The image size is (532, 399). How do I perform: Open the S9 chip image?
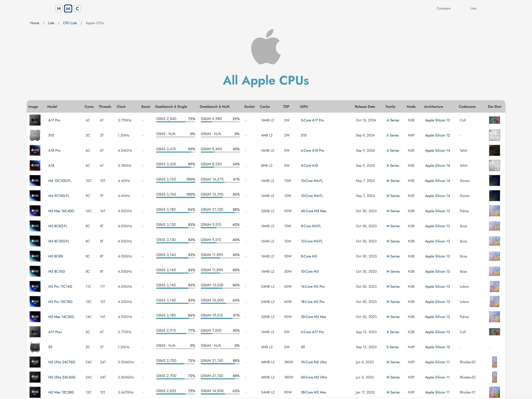35,347
